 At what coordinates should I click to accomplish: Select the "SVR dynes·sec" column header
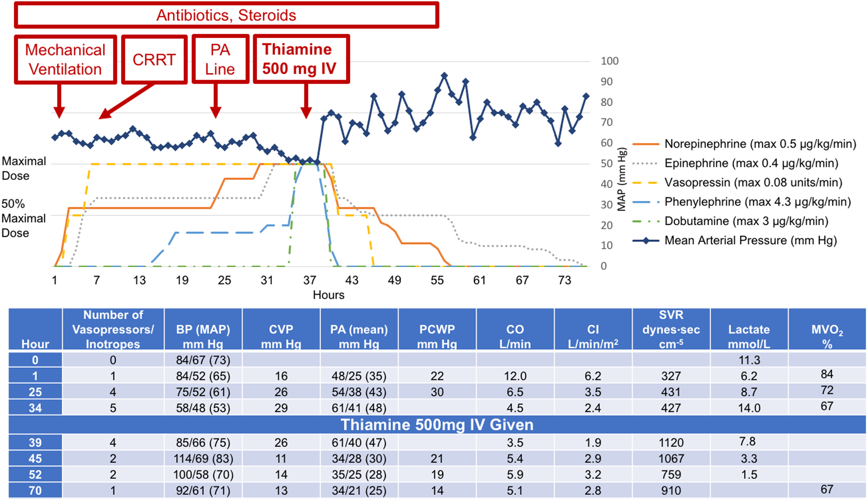671,330
